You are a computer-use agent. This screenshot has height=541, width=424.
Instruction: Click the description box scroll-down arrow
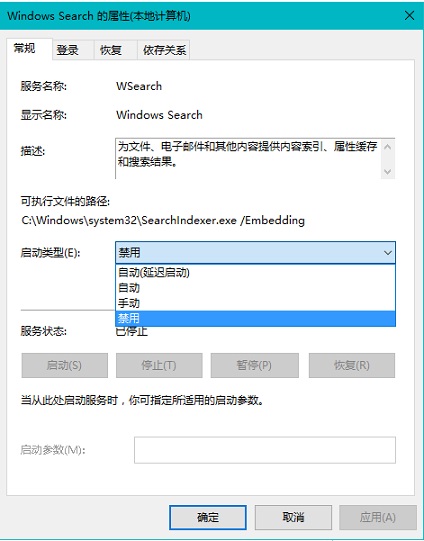point(387,171)
